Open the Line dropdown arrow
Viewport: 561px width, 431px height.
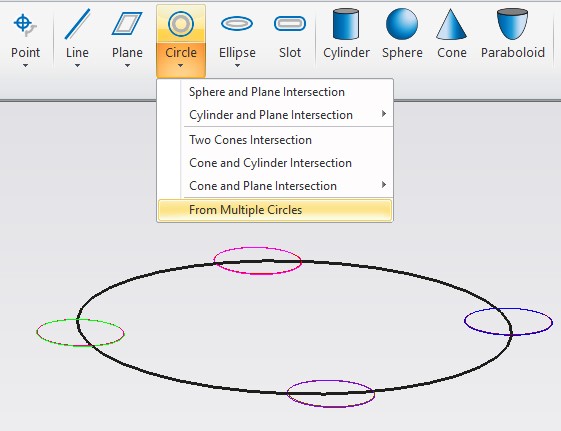[77, 65]
